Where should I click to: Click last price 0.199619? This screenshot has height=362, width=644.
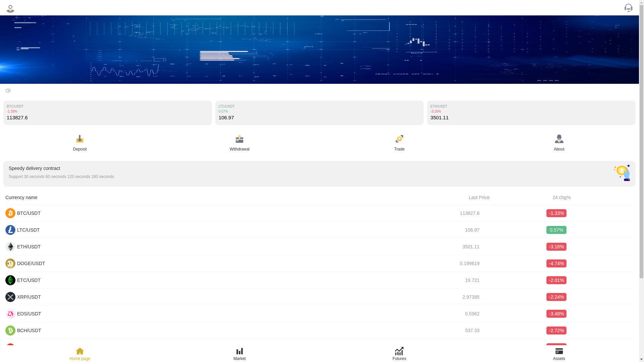[x=470, y=263]
